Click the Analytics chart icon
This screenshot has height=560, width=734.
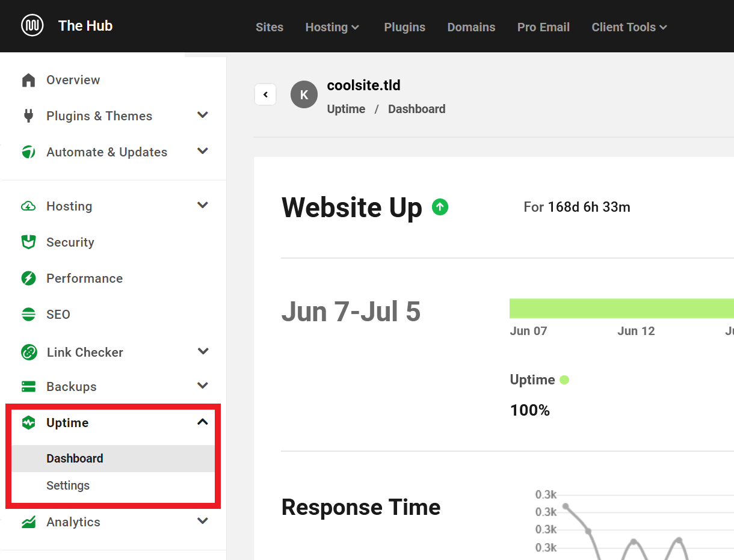[x=28, y=522]
